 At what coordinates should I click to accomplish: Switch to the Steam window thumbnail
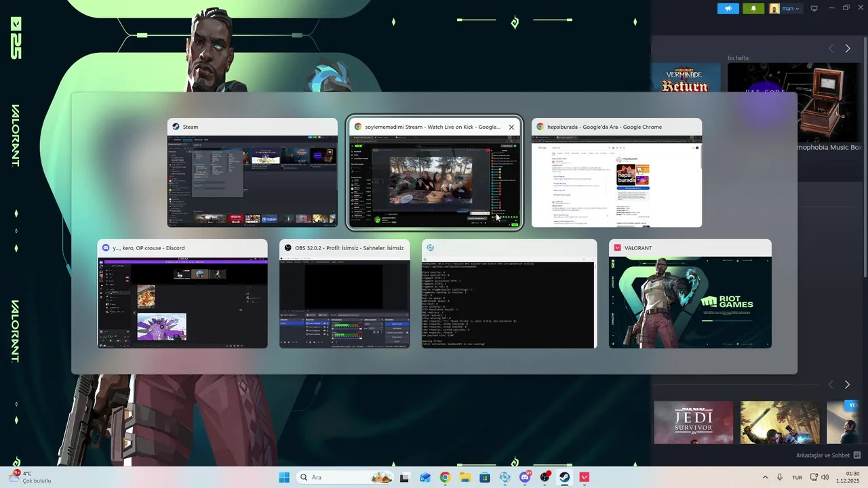click(x=252, y=173)
